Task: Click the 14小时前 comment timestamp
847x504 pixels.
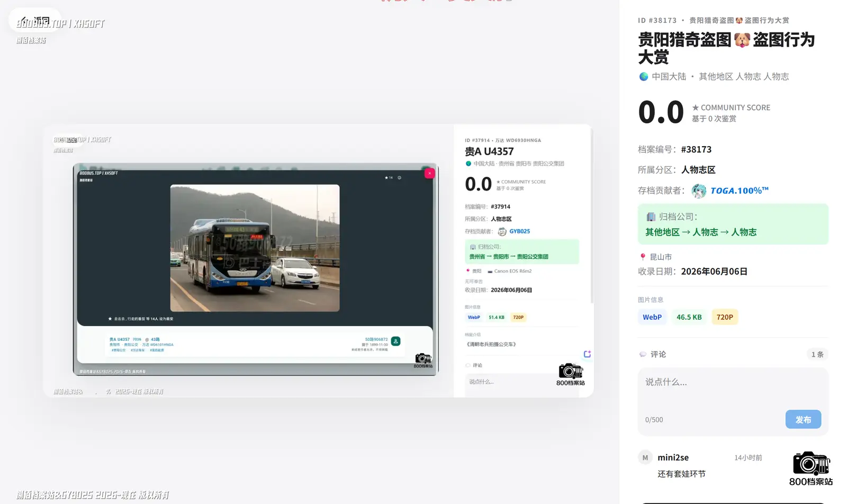Action: (x=748, y=457)
